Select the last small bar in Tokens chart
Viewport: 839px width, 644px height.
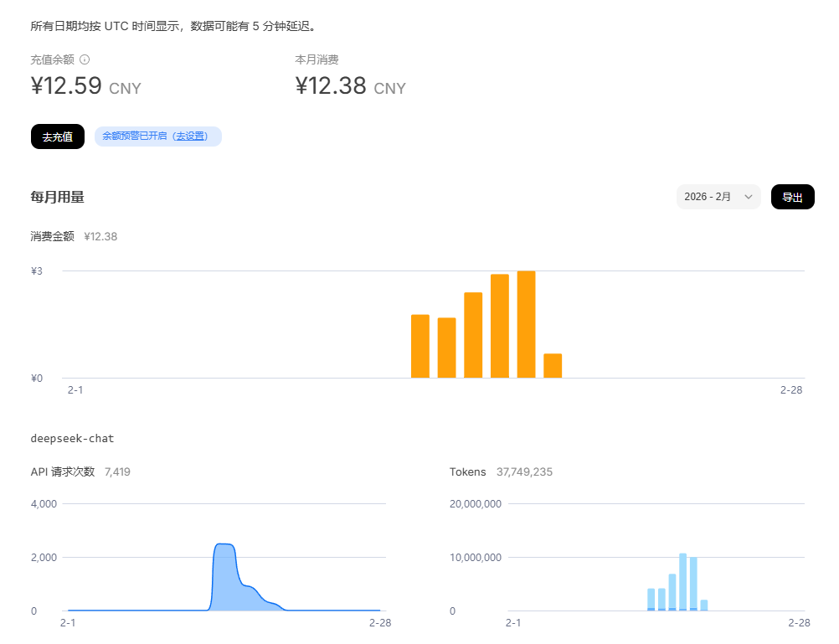(704, 605)
